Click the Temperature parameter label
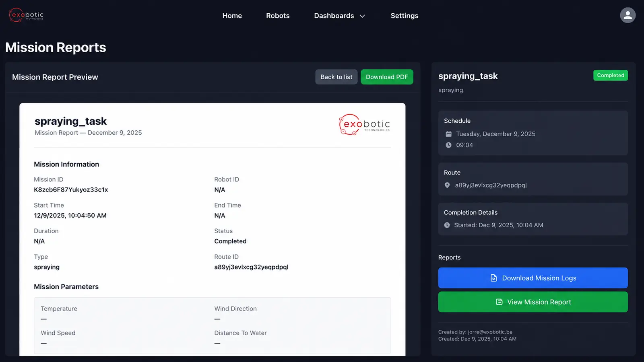The height and width of the screenshot is (362, 644). point(59,309)
